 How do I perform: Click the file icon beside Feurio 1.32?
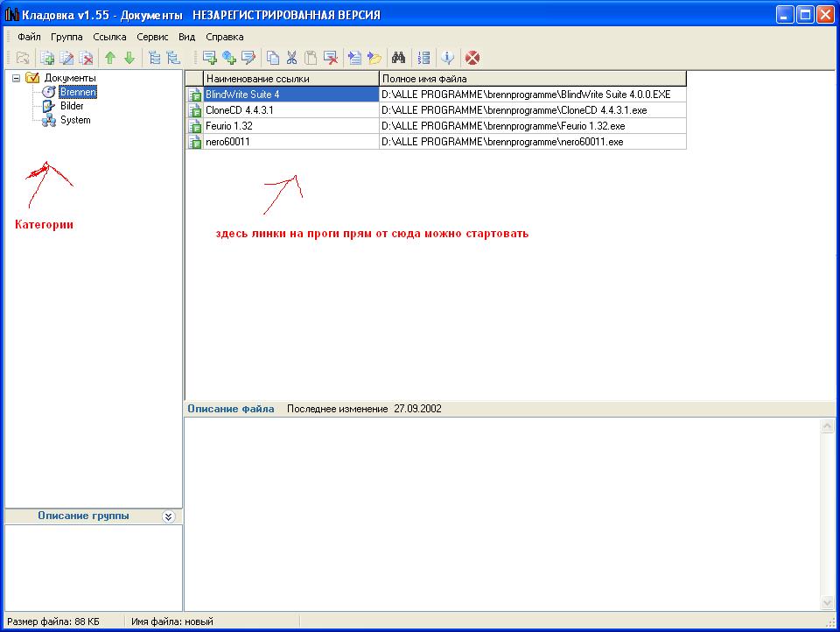click(x=194, y=127)
